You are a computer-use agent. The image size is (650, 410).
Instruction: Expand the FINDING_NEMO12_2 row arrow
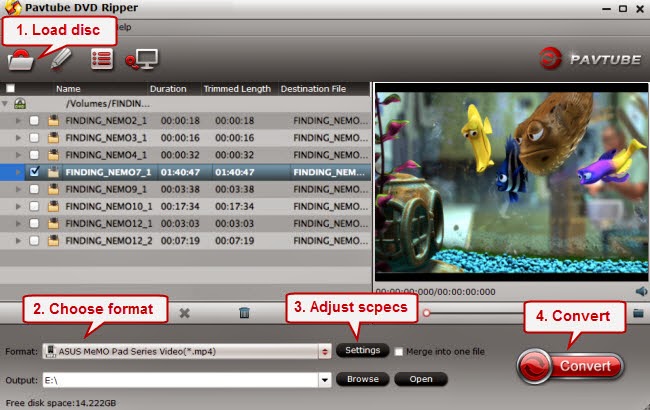[18, 240]
